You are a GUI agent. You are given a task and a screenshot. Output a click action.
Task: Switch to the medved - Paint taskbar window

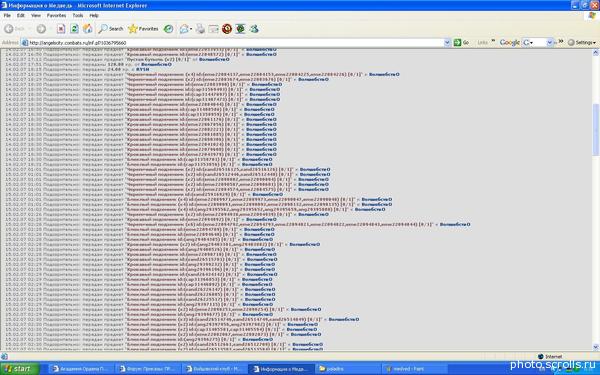tap(415, 369)
